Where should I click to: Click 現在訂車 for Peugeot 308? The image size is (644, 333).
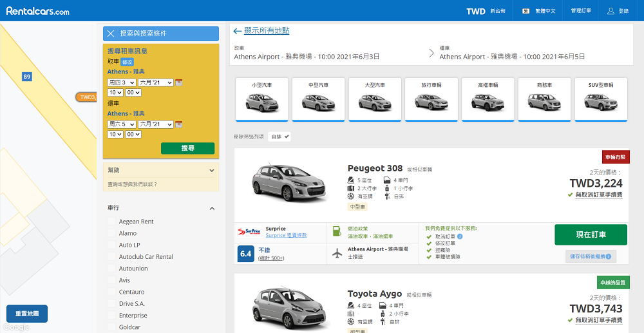(591, 235)
